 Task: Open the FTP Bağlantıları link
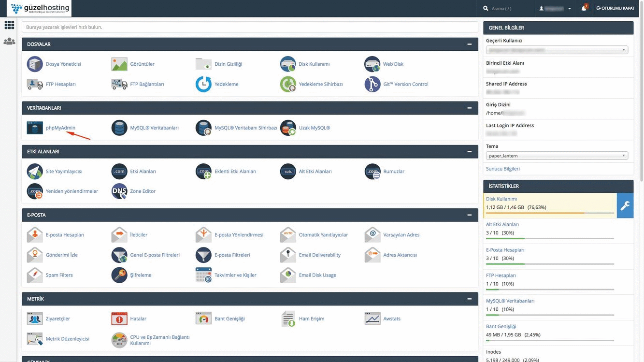pos(147,84)
